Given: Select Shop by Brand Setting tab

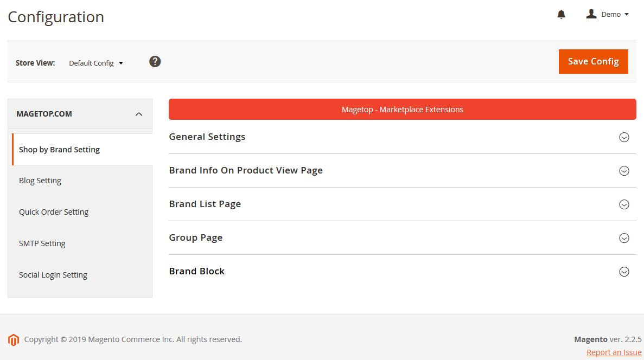Looking at the screenshot, I should pyautogui.click(x=59, y=150).
